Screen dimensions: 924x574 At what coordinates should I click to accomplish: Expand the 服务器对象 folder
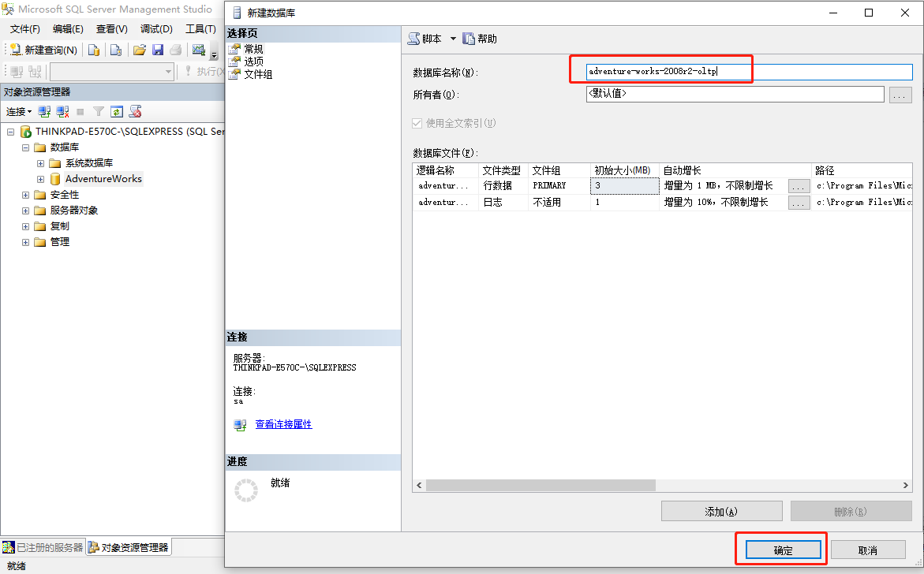point(25,211)
